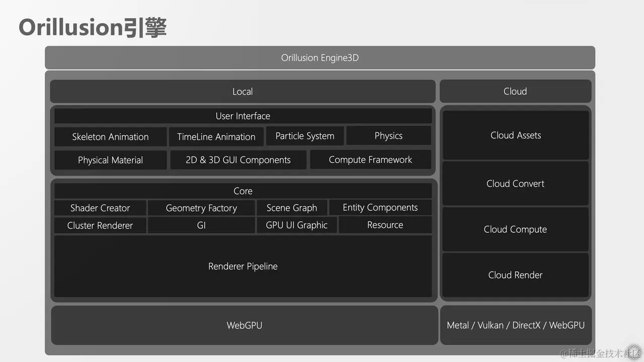Select the Cloud section header
This screenshot has width=644, height=362.
[x=515, y=91]
